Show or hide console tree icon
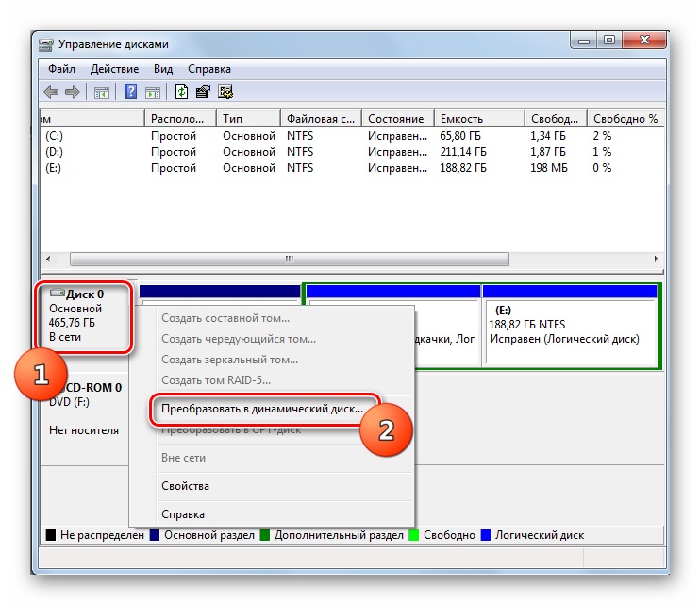 tap(102, 92)
